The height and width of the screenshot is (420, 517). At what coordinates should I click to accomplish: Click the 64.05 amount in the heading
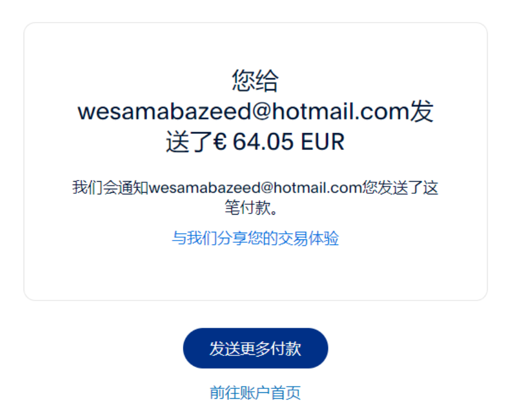[x=263, y=142]
